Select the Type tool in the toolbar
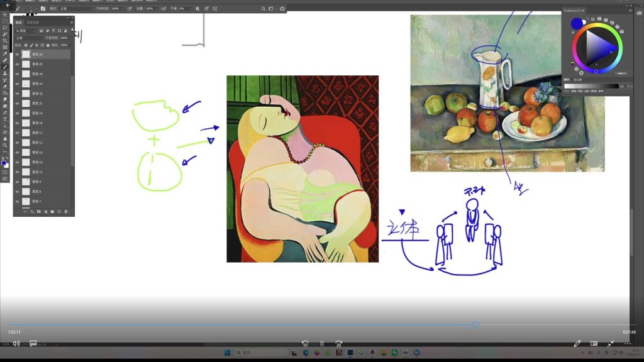The height and width of the screenshot is (362, 644). point(5,118)
